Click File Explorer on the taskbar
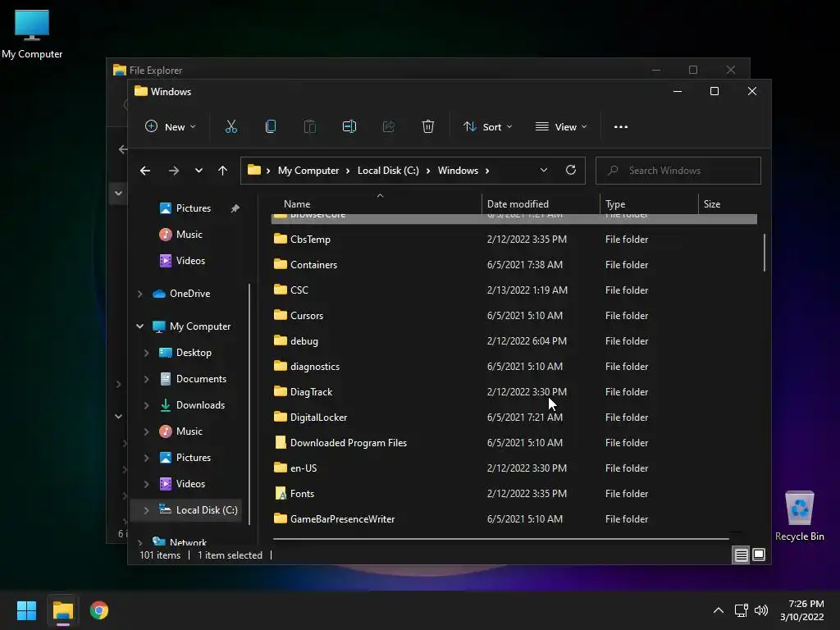Screen dimensions: 840x630 click(x=62, y=610)
